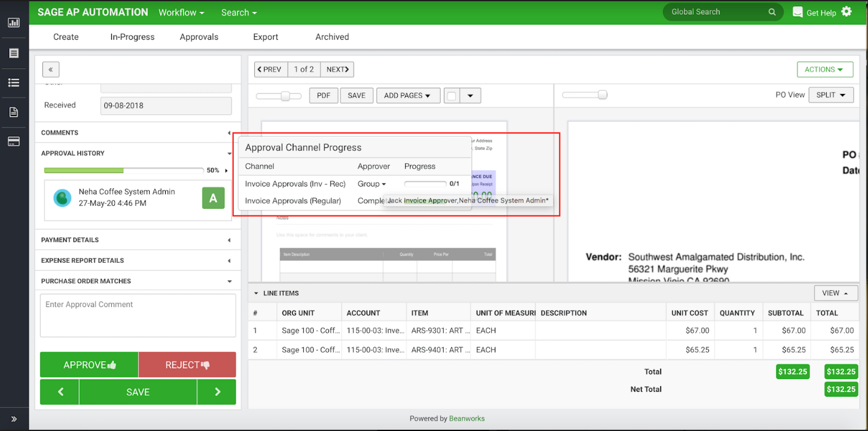
Task: Open the invoice list icon in sidebar
Action: [14, 53]
